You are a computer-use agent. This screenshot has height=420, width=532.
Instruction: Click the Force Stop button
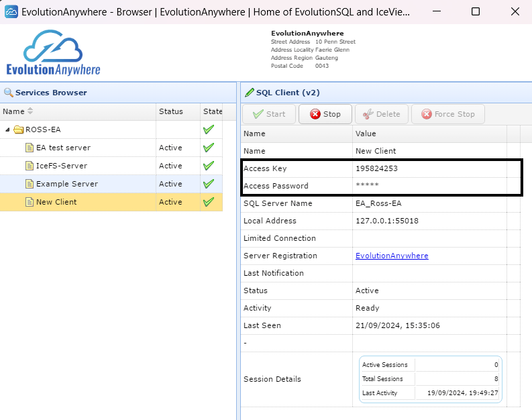click(448, 114)
